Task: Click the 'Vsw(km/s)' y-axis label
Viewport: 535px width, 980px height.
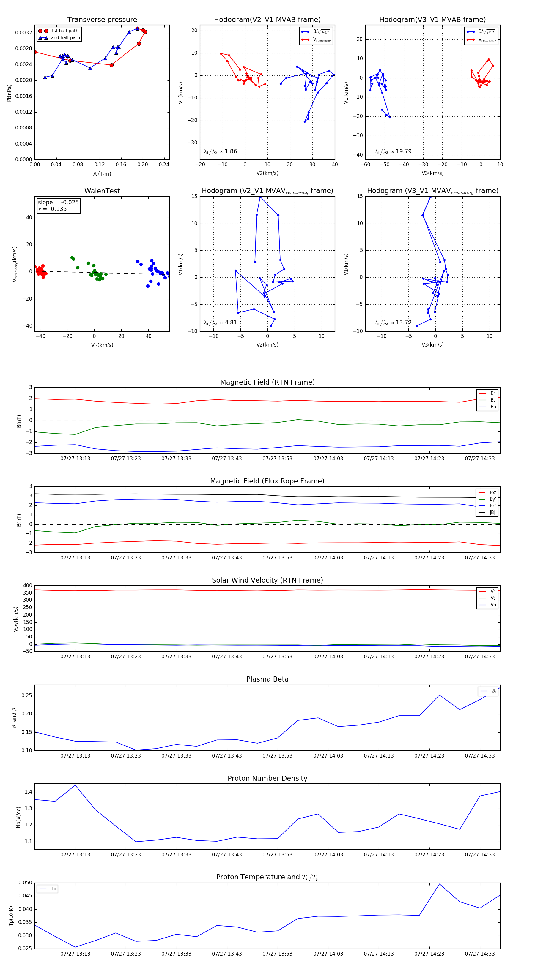Action: tap(16, 619)
